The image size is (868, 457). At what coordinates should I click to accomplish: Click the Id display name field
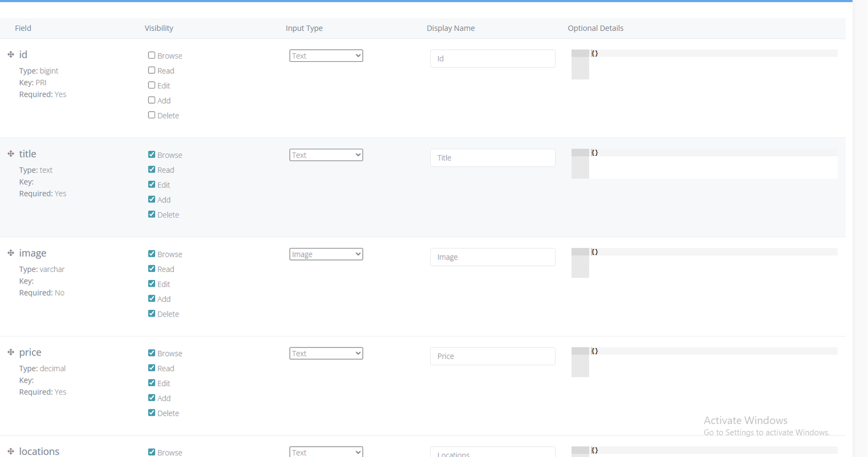coord(493,59)
